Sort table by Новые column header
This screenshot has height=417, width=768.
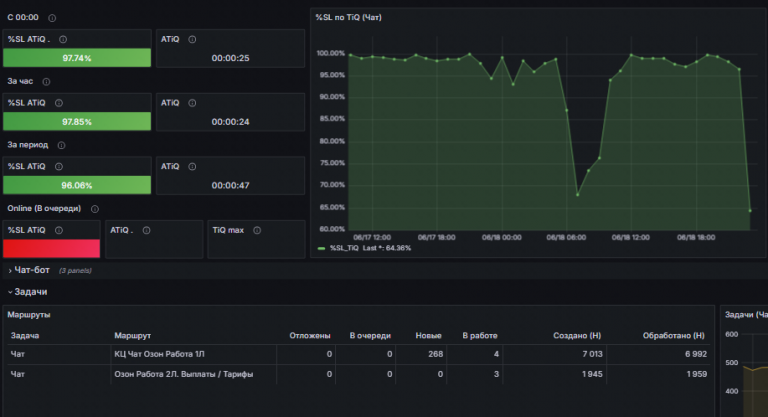pos(429,336)
